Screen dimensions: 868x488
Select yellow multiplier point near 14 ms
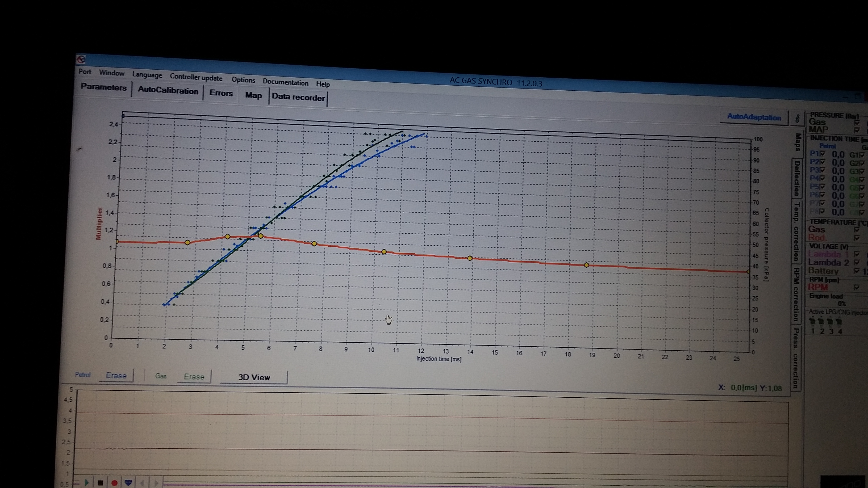[470, 258]
